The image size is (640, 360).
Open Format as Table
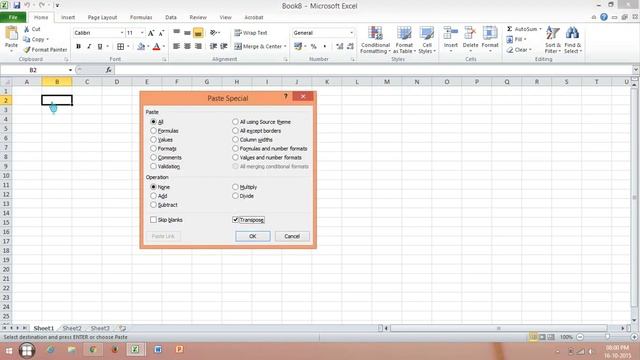coord(404,40)
